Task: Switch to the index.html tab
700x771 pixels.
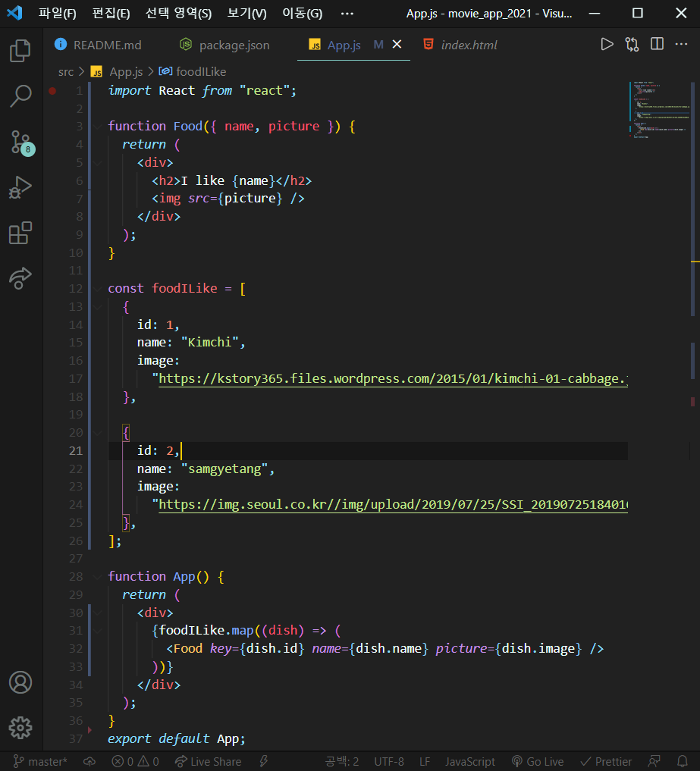Action: pos(460,45)
